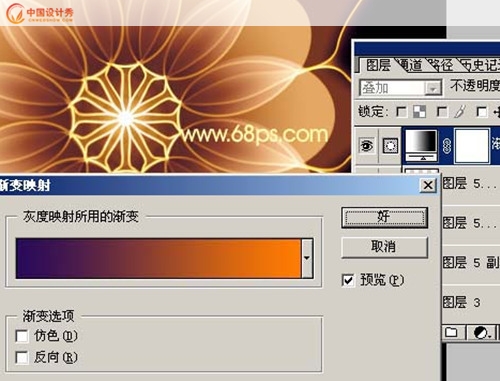
Task: Toggle lock position checkbox
Action: point(482,112)
